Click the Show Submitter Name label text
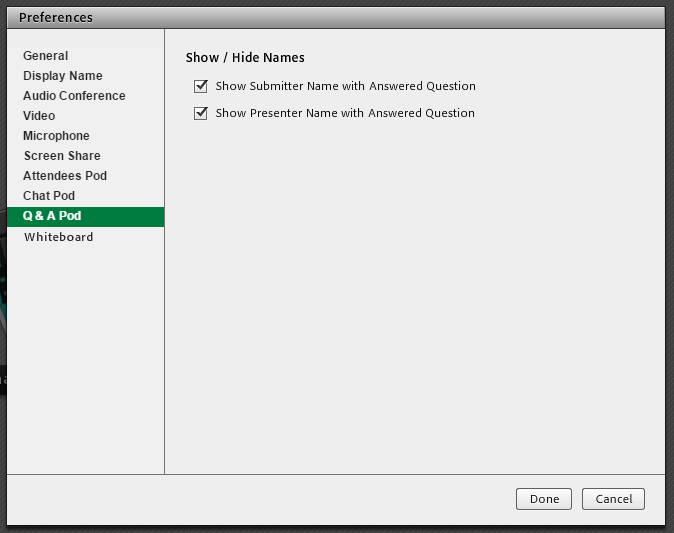 tap(345, 86)
